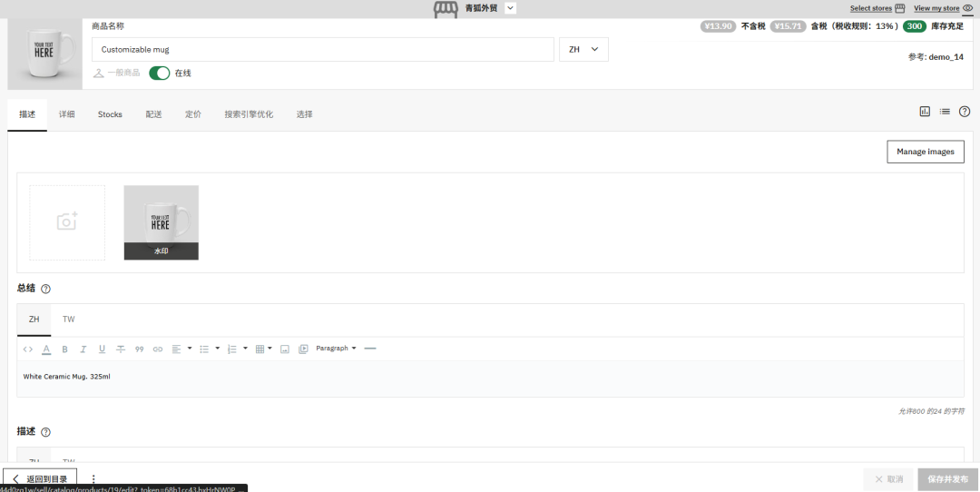Image resolution: width=980 pixels, height=492 pixels.
Task: Open the 青狐外贸 store selector dropdown
Action: [510, 8]
